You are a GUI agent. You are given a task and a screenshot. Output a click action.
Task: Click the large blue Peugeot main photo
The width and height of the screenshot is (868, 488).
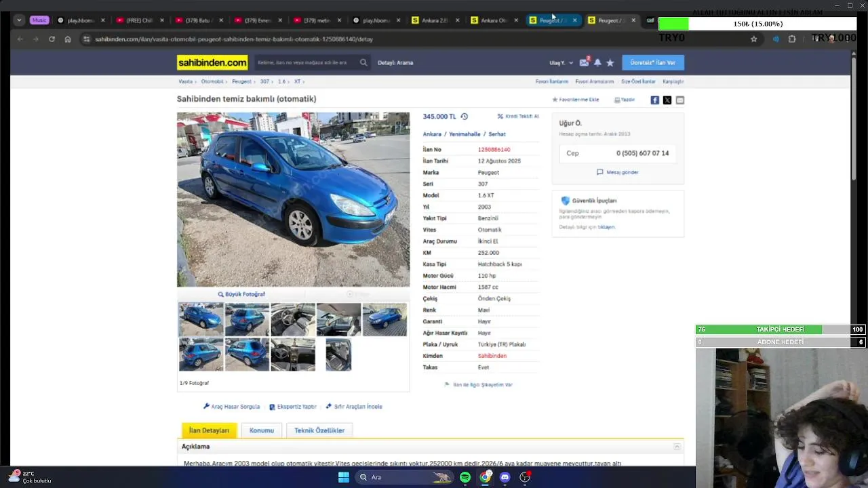click(x=294, y=199)
